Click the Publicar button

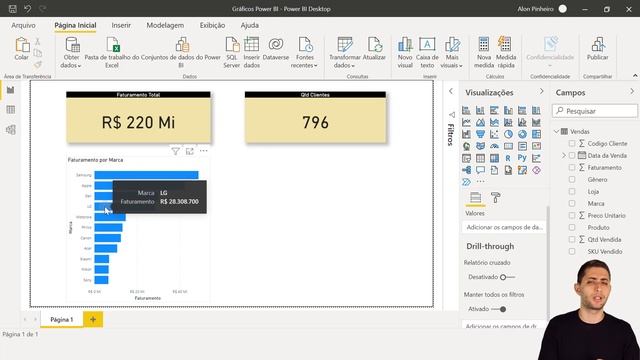pos(598,49)
